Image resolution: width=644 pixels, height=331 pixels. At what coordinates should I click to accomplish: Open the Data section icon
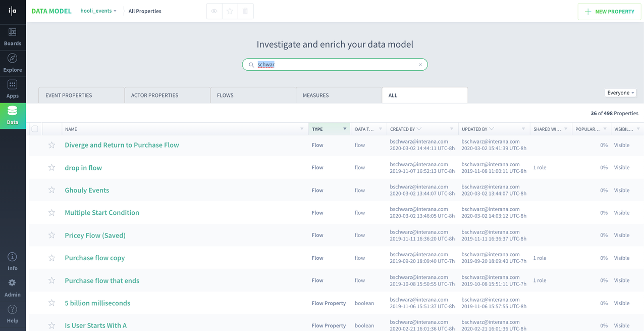(x=13, y=110)
